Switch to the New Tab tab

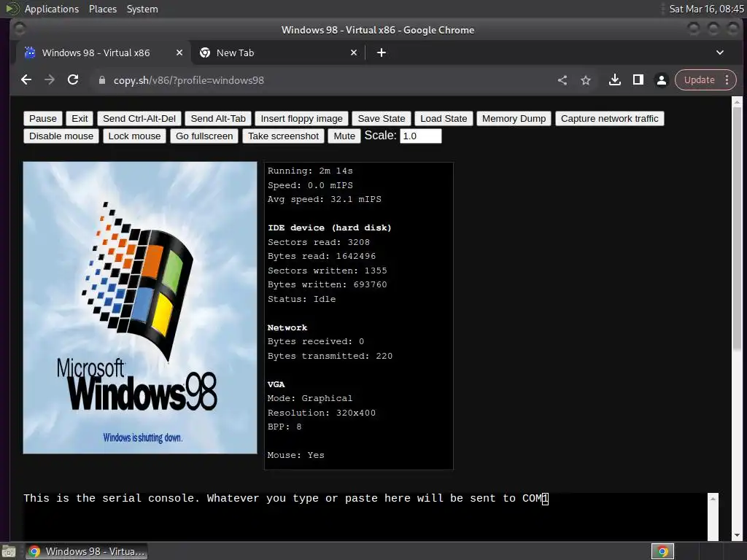(279, 52)
